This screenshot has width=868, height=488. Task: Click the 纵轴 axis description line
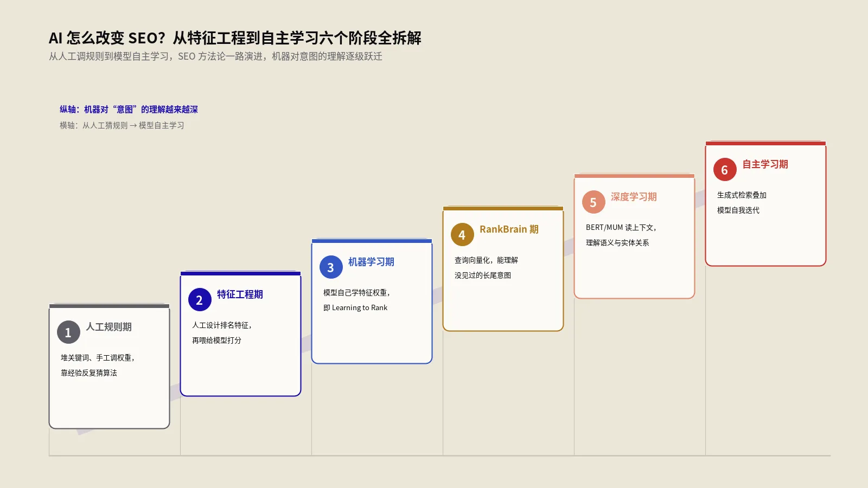coord(129,110)
